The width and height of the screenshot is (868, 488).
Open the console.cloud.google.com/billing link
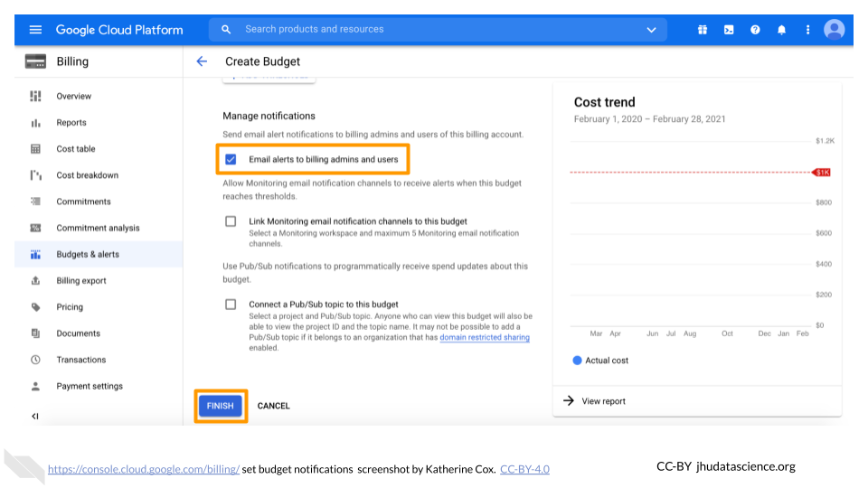[144, 469]
